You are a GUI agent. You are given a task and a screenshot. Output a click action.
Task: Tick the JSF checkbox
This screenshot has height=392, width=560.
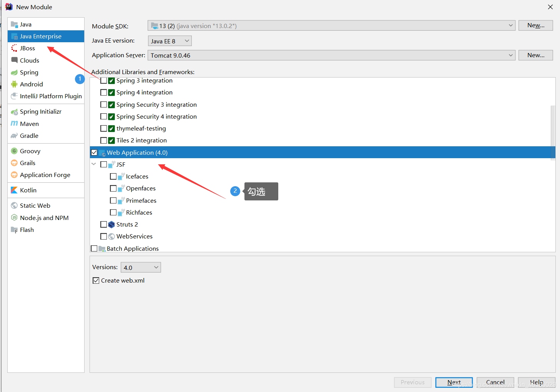pyautogui.click(x=104, y=164)
